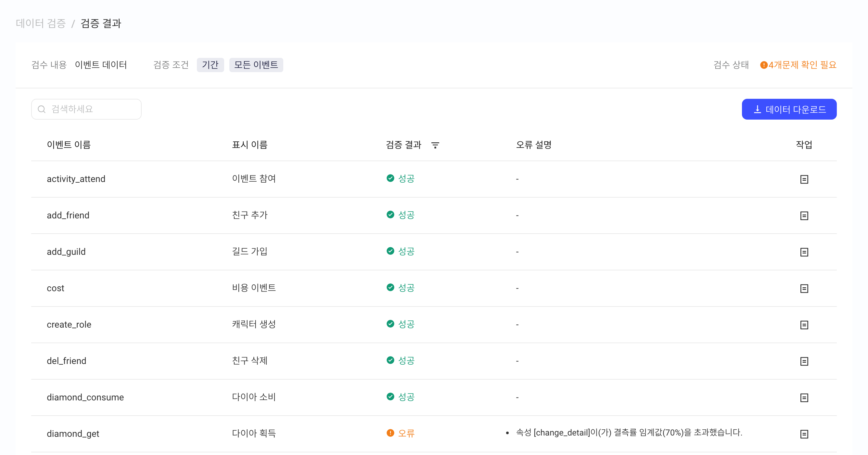868x455 pixels.
Task: Click the change_detail error description text
Action: [629, 433]
